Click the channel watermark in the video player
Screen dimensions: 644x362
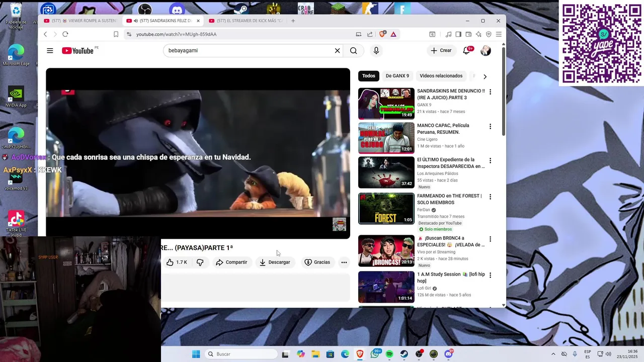pos(339,224)
